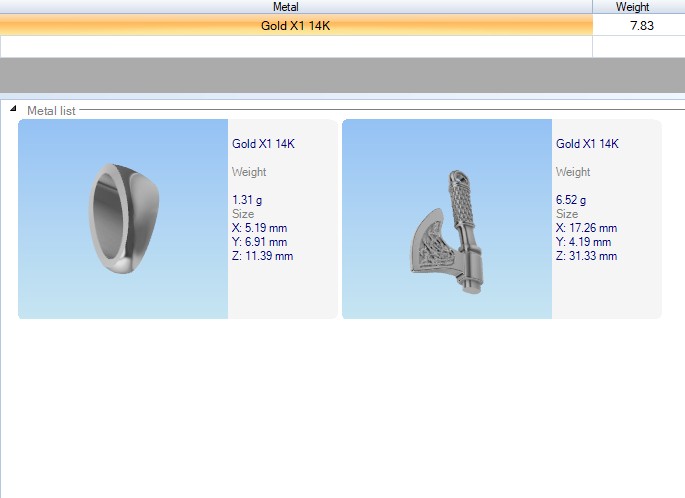Click the Weight column header
The height and width of the screenshot is (498, 685).
tap(632, 7)
